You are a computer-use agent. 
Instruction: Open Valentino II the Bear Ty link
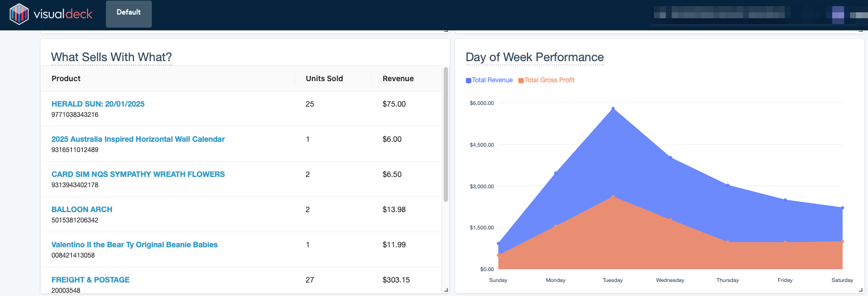(135, 245)
